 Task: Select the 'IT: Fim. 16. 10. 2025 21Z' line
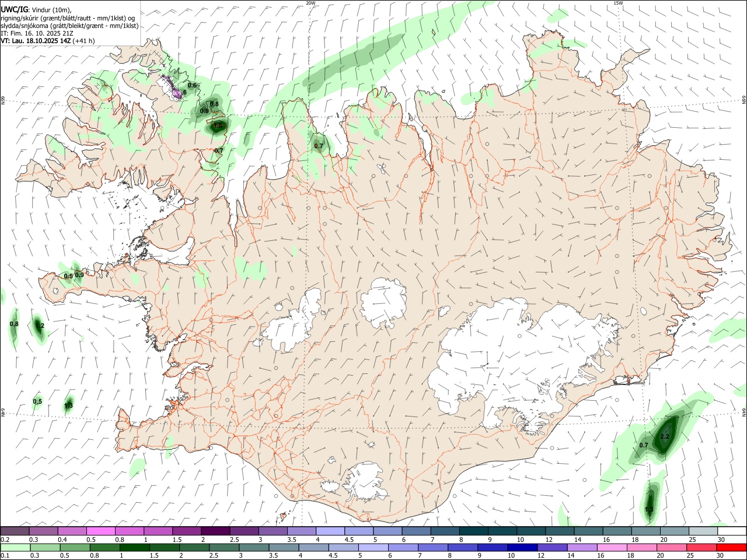(x=37, y=33)
